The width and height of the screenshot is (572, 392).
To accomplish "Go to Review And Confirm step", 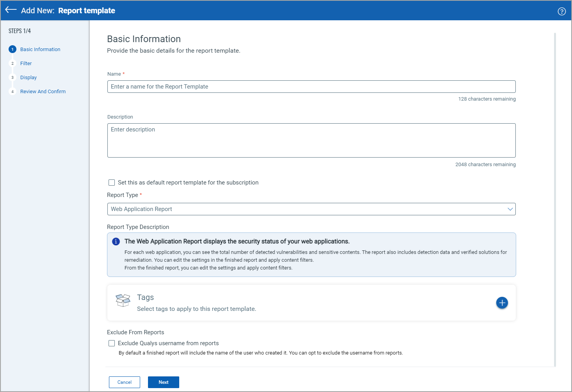I will [43, 92].
